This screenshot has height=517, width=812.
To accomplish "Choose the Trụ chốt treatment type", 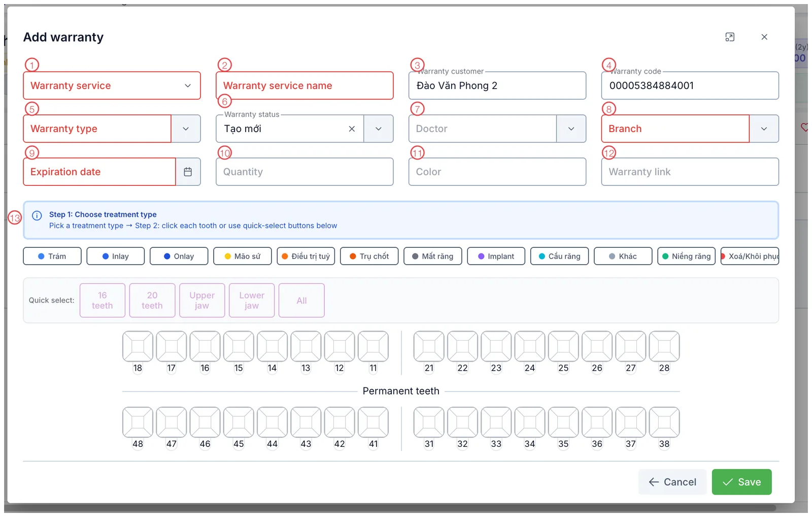I will 369,256.
